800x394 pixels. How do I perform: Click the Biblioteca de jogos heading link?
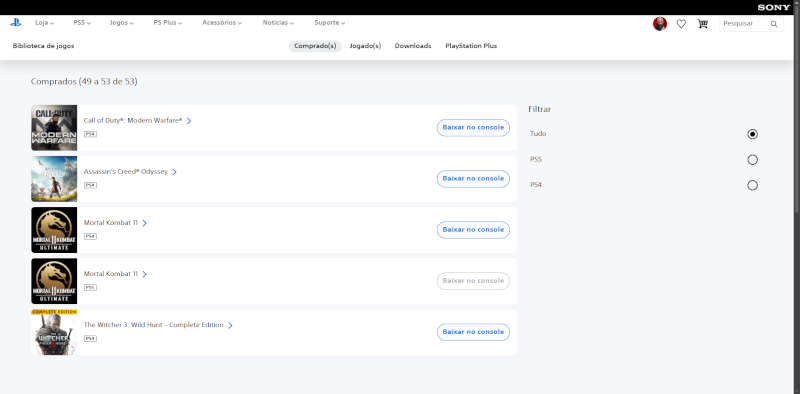click(x=43, y=46)
